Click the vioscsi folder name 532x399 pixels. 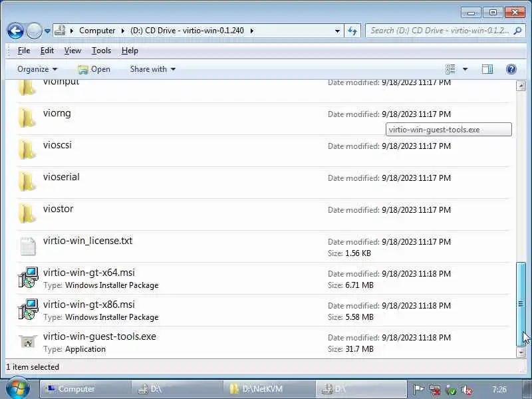(x=57, y=145)
